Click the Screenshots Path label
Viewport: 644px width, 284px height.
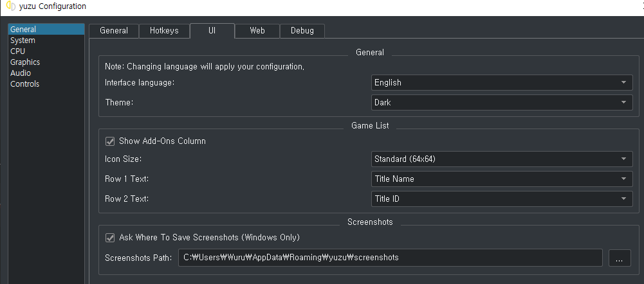(138, 258)
